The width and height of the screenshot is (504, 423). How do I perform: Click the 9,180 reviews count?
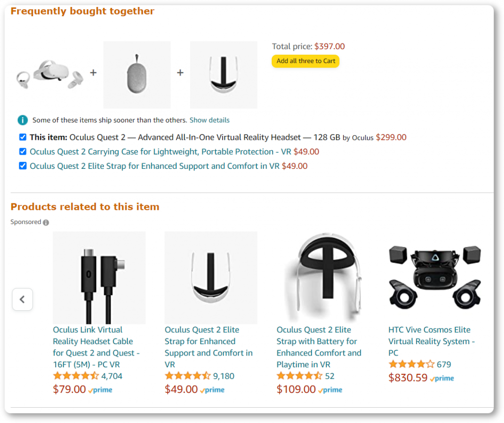224,376
